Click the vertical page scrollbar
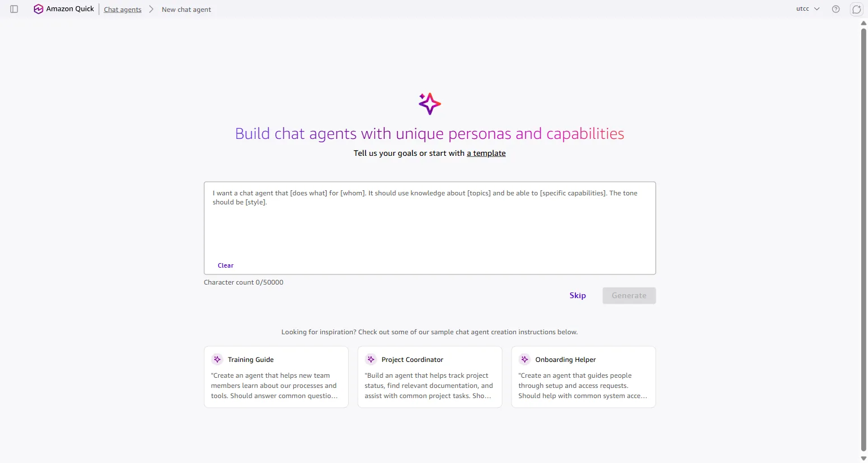868x463 pixels. coord(863,240)
